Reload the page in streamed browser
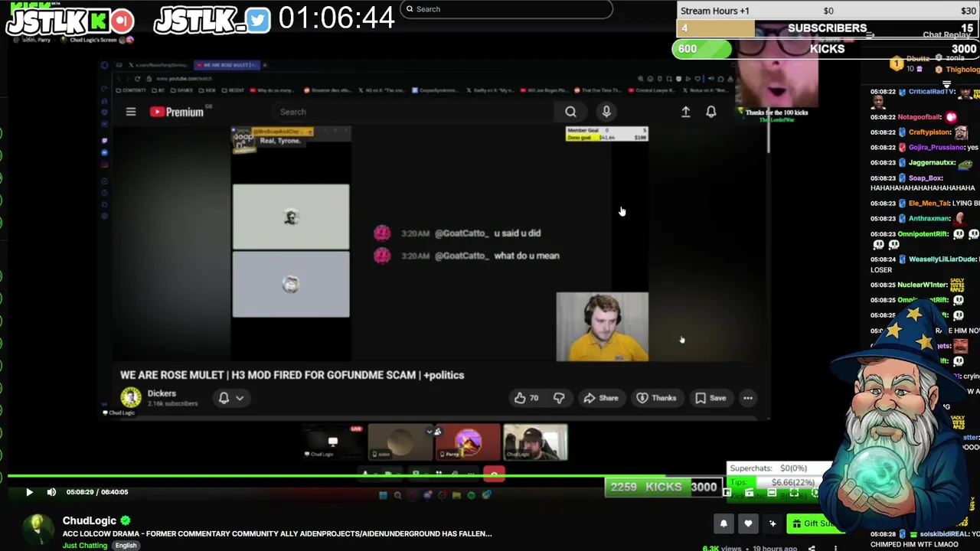 [x=137, y=78]
